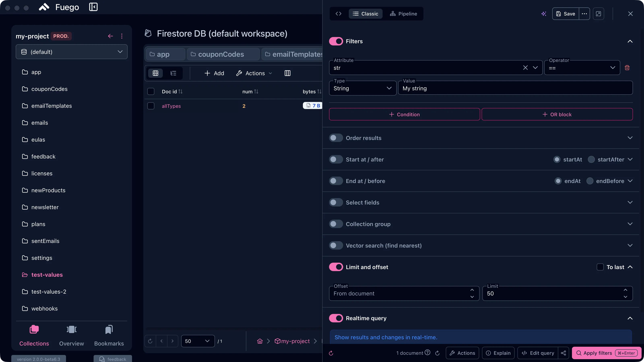This screenshot has width=644, height=362.
Task: Go to previous page
Action: point(161,341)
